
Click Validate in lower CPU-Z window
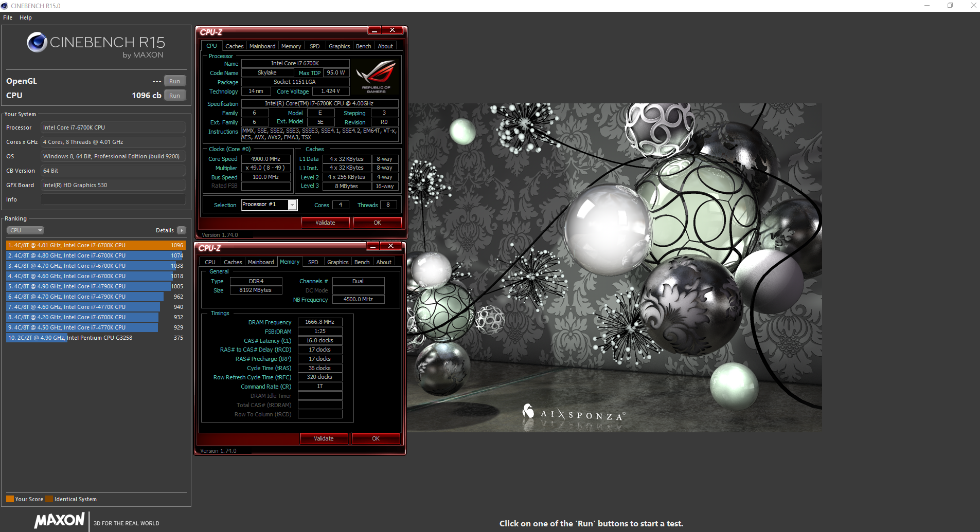click(x=324, y=438)
